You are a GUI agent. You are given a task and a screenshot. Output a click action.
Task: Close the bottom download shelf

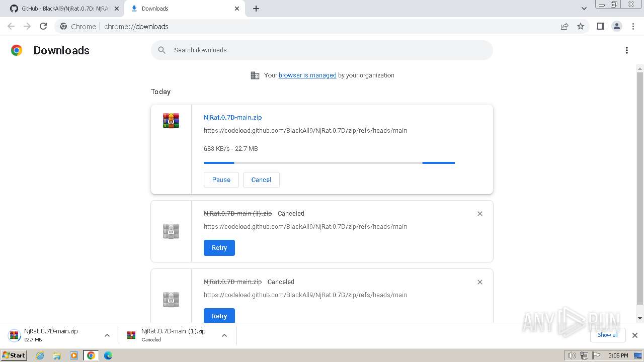634,335
